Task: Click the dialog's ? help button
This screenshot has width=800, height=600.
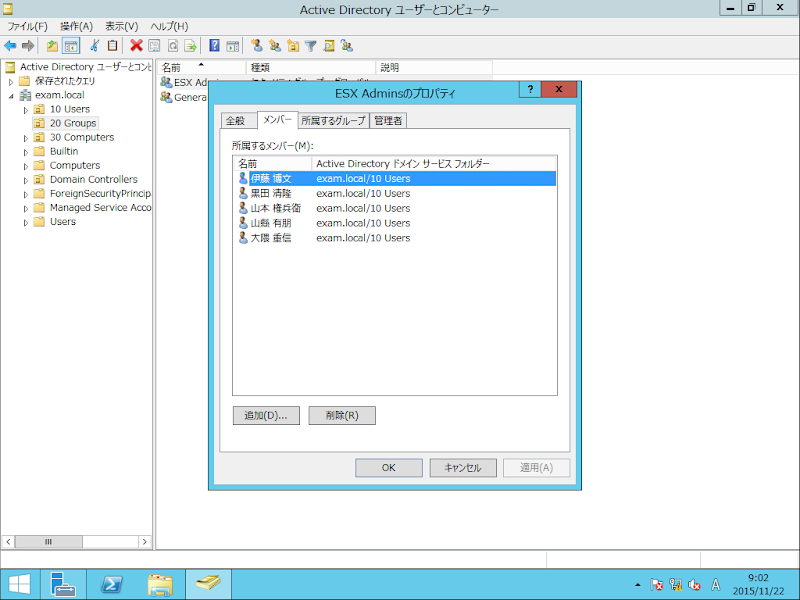Action: [x=530, y=89]
